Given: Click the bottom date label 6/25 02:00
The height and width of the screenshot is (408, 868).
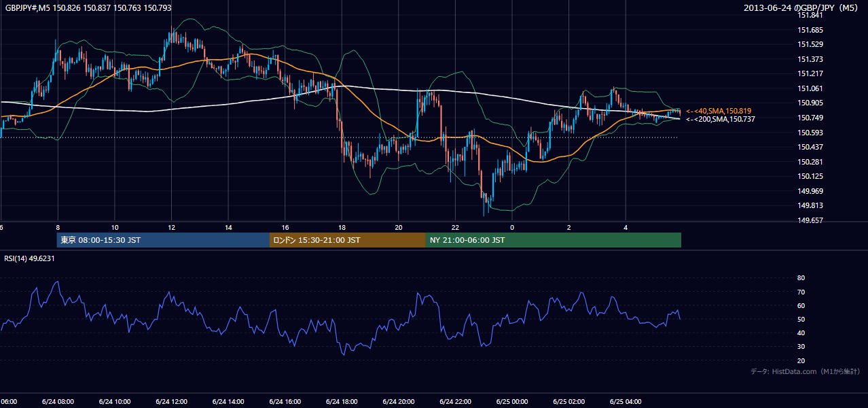Looking at the screenshot, I should 569,401.
